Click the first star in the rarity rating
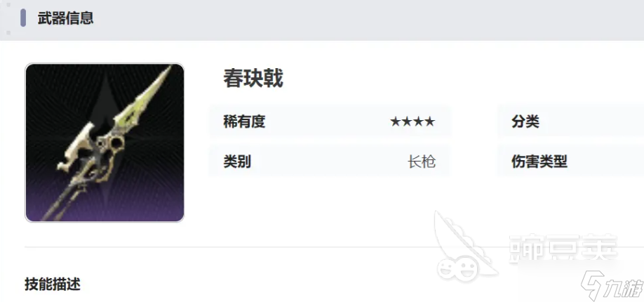This screenshot has width=644, height=302. click(395, 122)
